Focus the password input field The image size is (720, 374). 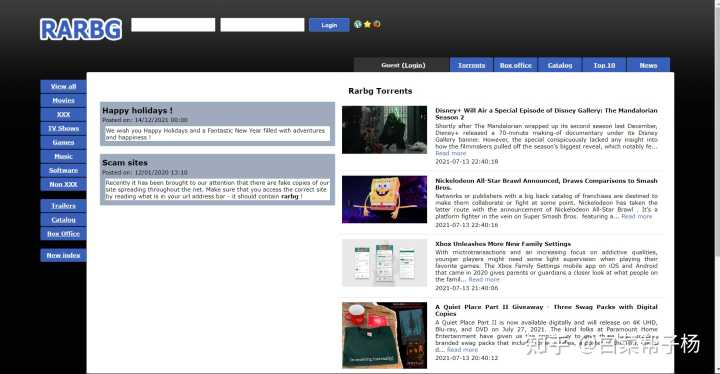pos(262,25)
